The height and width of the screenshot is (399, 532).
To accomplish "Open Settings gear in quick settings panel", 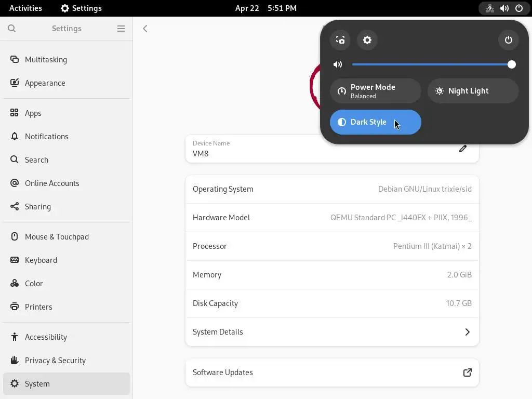I will pos(367,40).
